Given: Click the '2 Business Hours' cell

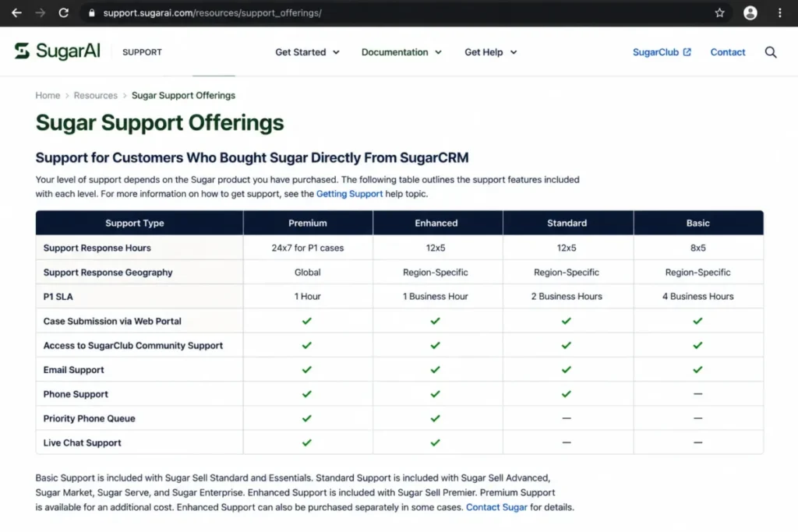Looking at the screenshot, I should pos(567,296).
